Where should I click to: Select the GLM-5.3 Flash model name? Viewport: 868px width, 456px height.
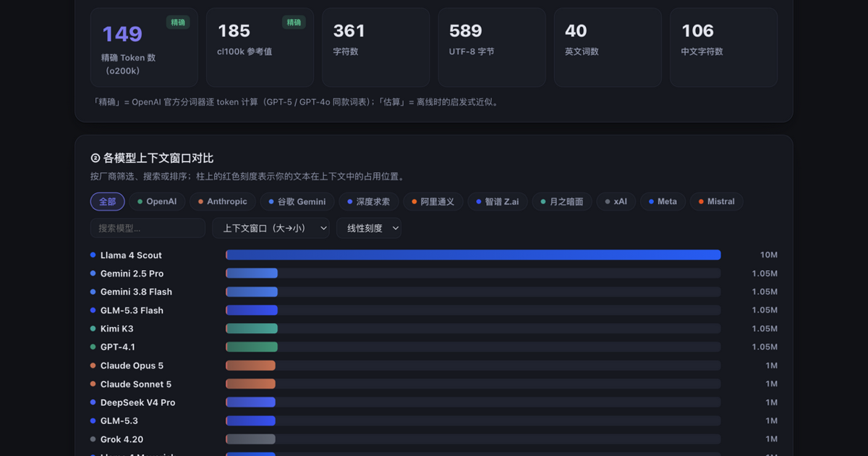pos(132,311)
